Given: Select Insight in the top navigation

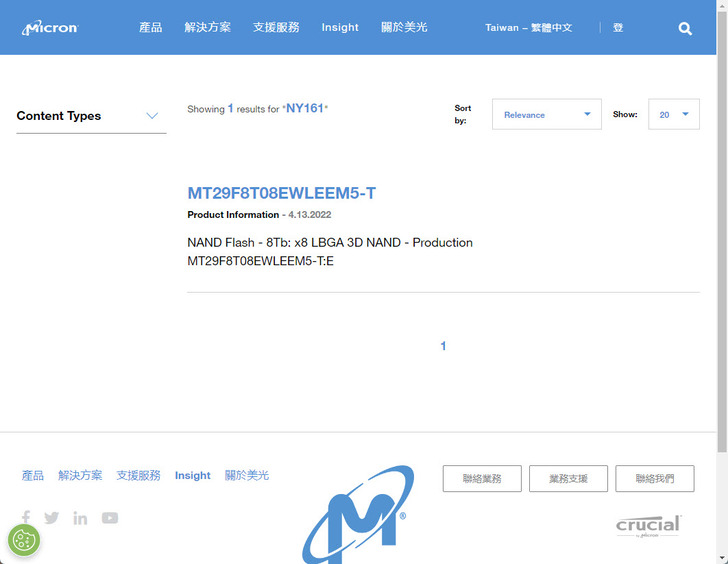Looking at the screenshot, I should tap(340, 28).
